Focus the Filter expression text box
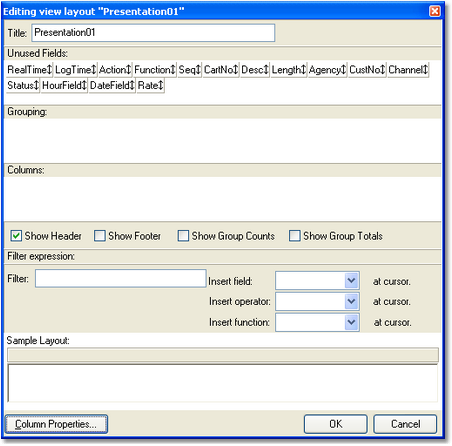The image size is (452, 446). 121,278
